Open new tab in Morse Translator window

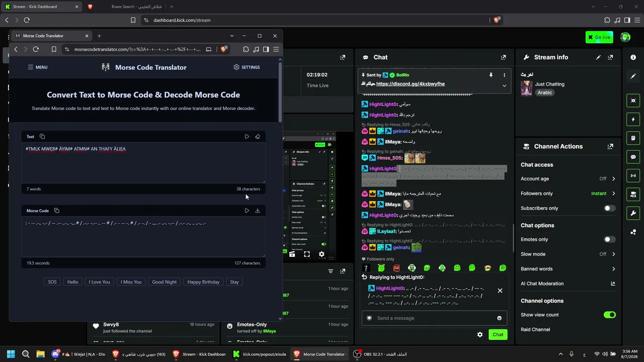99,36
